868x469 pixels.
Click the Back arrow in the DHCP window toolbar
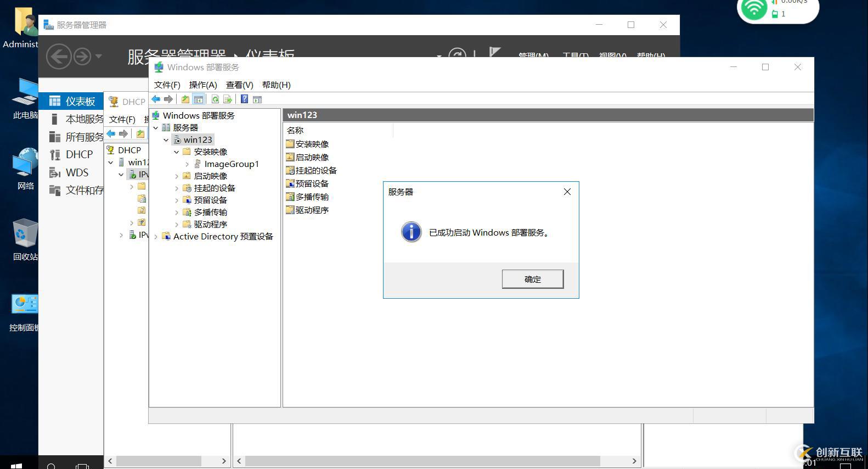pyautogui.click(x=111, y=133)
